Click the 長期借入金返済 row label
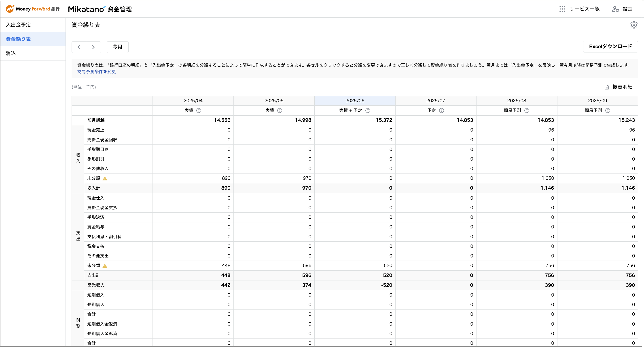The width and height of the screenshot is (644, 347). [x=102, y=334]
